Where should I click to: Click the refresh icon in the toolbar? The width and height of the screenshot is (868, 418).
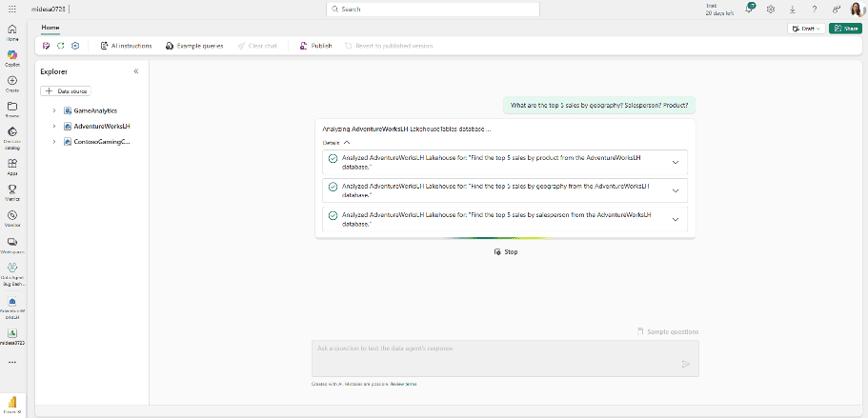click(60, 46)
